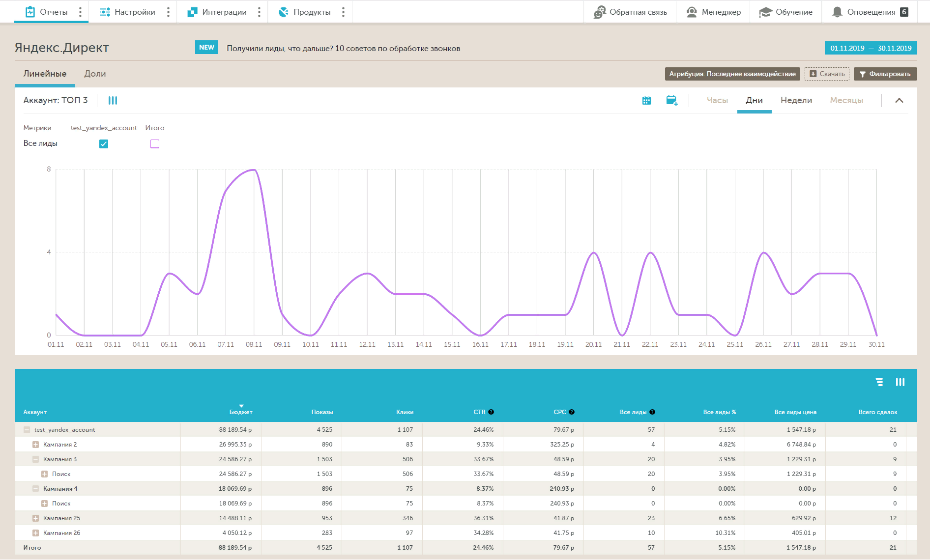The height and width of the screenshot is (560, 930).
Task: Collapse the chart panel with chevron
Action: tap(899, 100)
